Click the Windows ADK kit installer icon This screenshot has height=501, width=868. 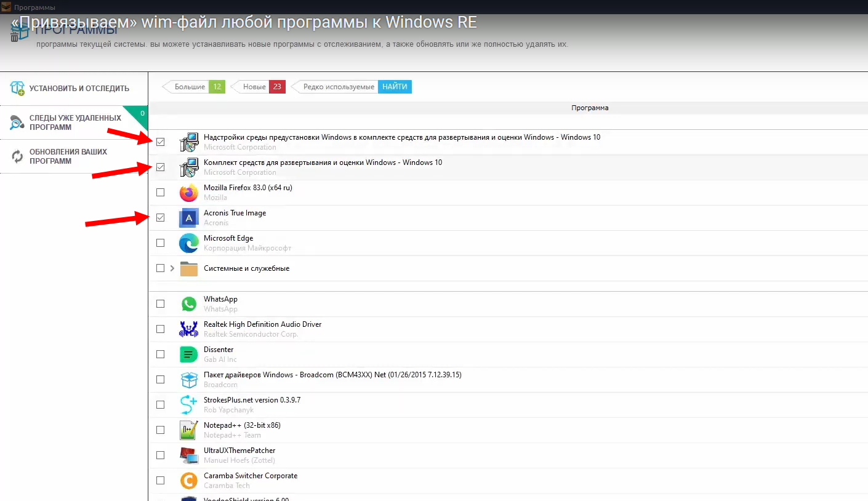[x=188, y=167]
